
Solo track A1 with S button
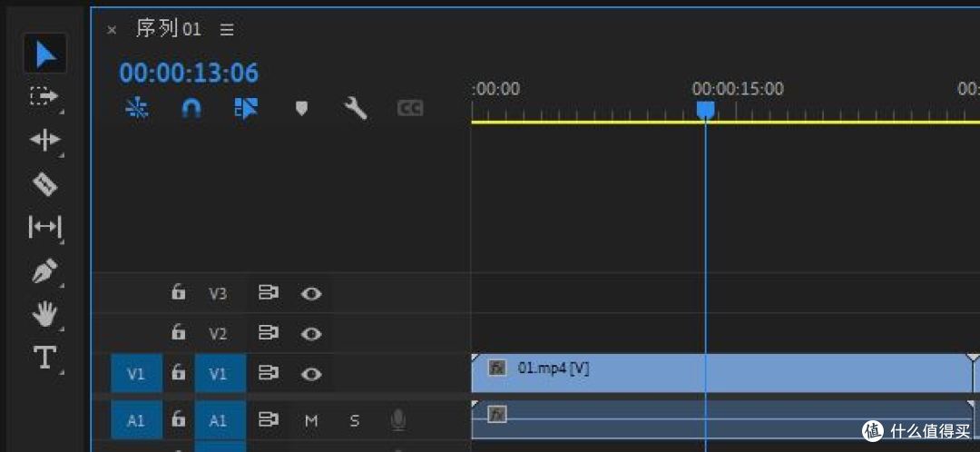point(355,421)
